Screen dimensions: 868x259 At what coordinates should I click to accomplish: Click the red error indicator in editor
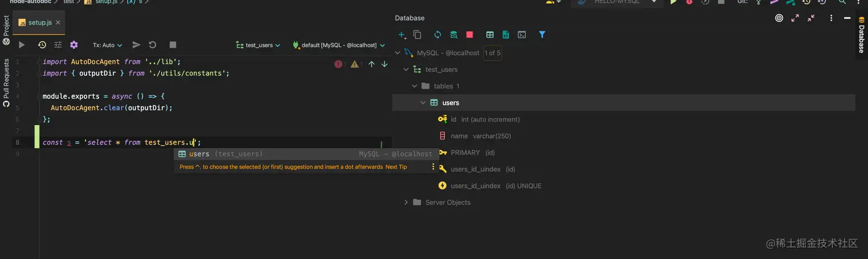tap(338, 64)
